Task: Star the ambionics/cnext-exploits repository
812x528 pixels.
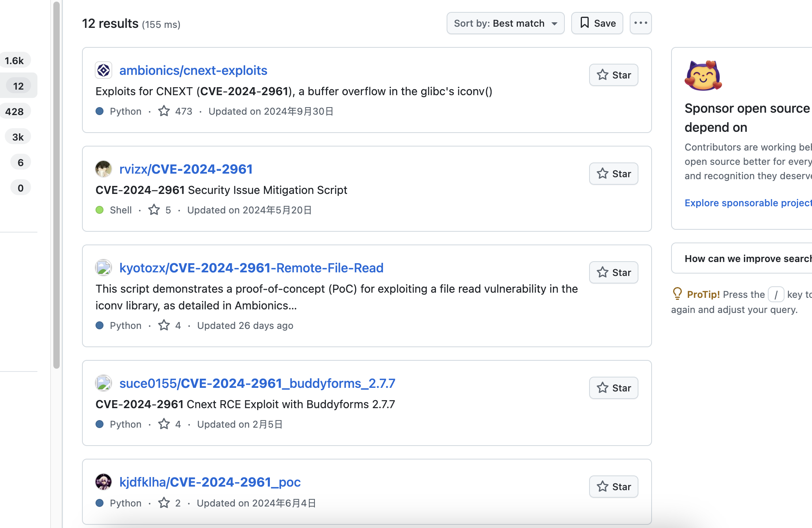Action: 614,75
